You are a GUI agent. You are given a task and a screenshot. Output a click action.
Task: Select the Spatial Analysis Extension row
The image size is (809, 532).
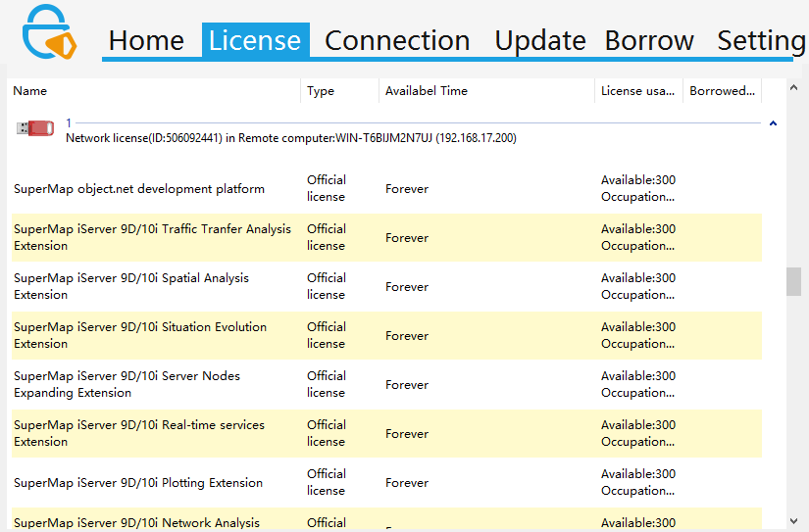pyautogui.click(x=131, y=286)
